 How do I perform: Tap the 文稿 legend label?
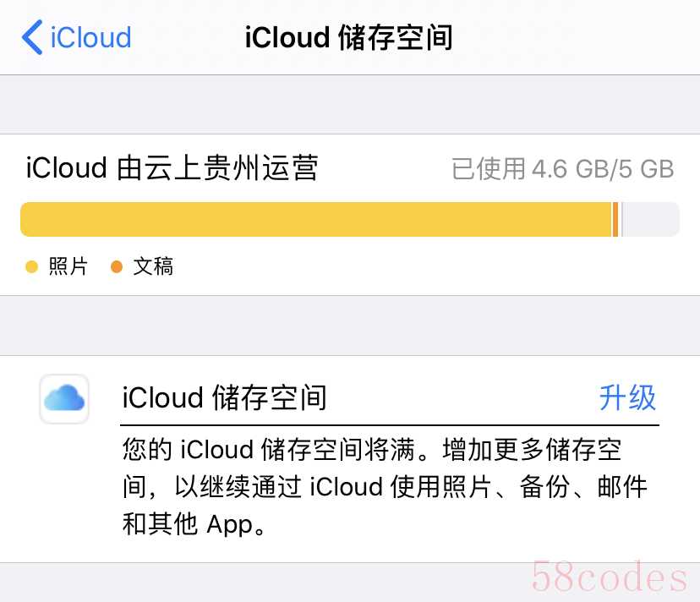coord(153,266)
